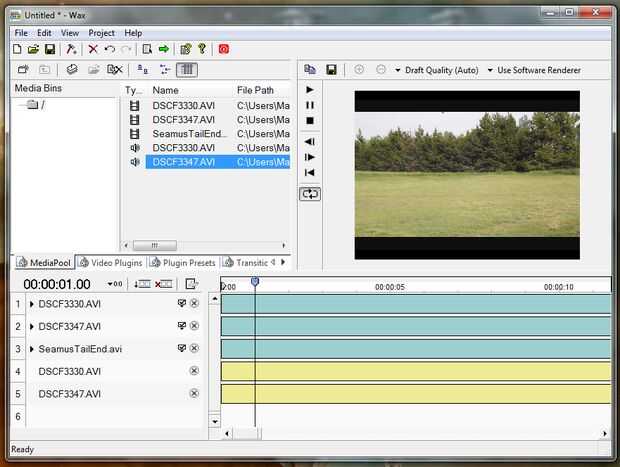The image size is (620, 467).
Task: Click the track list scroll down arrow
Action: point(215,422)
